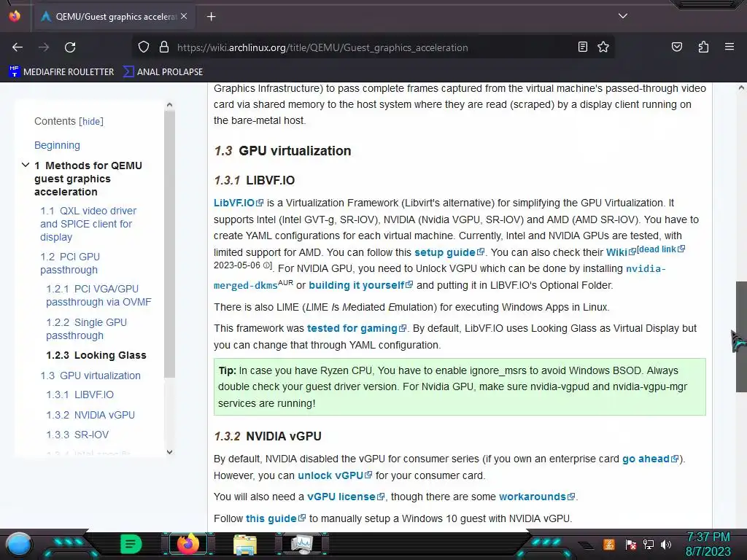
Task: Go back to the previous page
Action: pyautogui.click(x=18, y=47)
